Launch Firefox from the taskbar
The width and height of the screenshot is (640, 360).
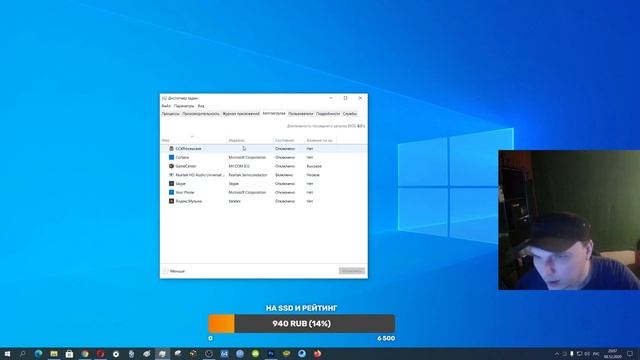click(x=318, y=354)
